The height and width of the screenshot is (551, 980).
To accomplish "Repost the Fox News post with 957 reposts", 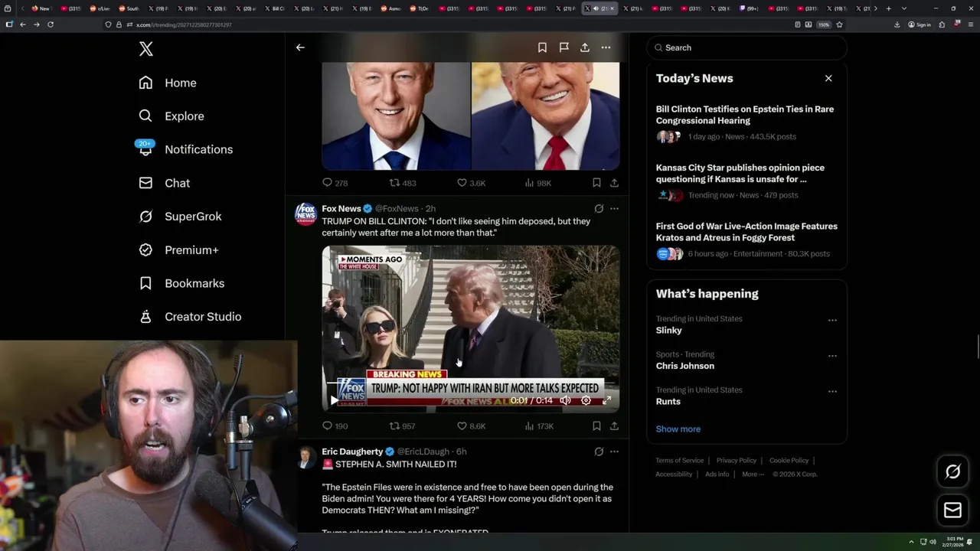I will click(403, 426).
